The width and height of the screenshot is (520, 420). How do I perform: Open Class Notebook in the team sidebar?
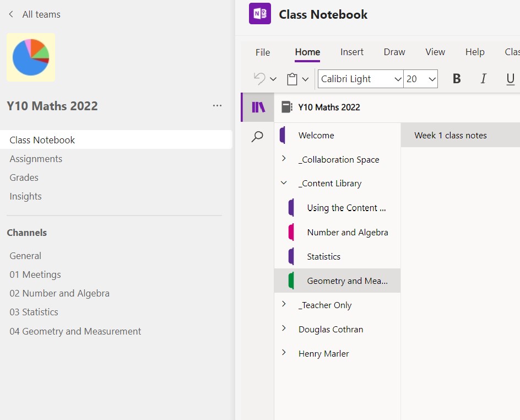click(116, 139)
